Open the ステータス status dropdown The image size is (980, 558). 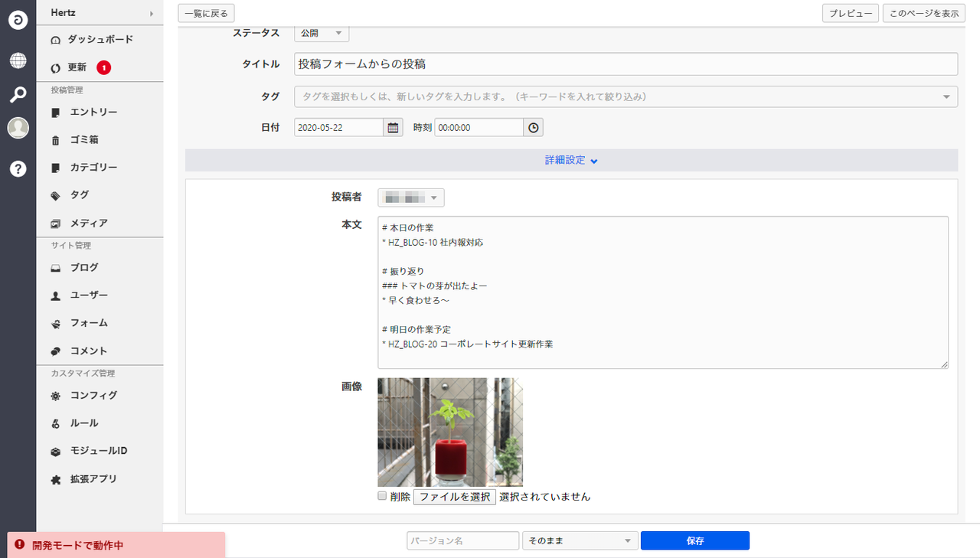click(322, 34)
